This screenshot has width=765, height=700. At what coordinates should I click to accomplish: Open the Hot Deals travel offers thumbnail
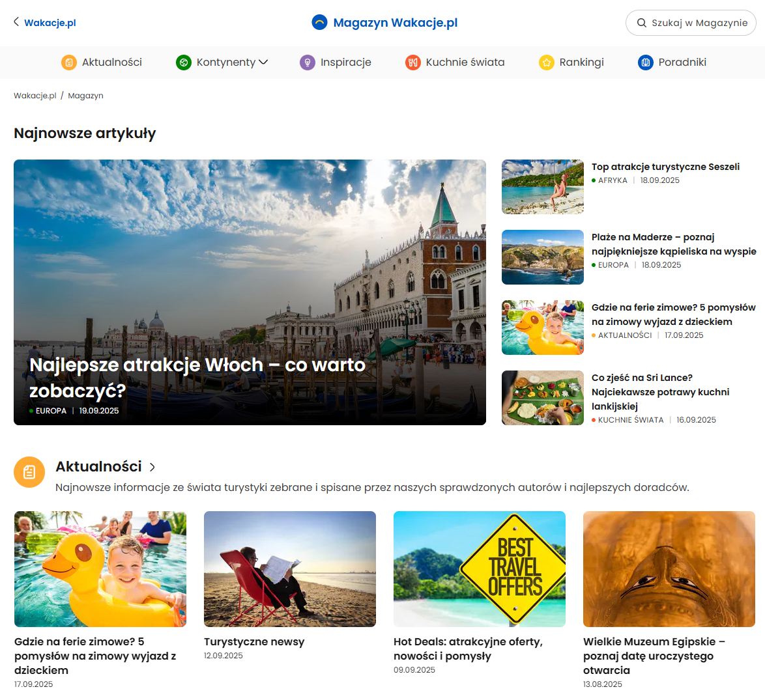click(x=479, y=568)
